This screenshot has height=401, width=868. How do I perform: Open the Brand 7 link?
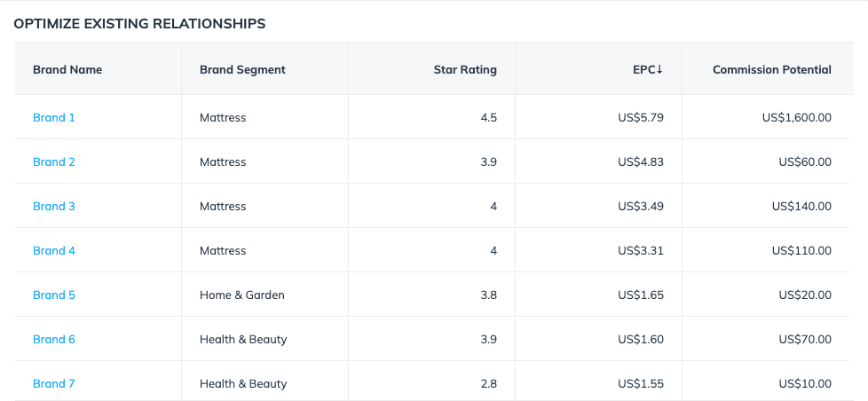(x=54, y=383)
